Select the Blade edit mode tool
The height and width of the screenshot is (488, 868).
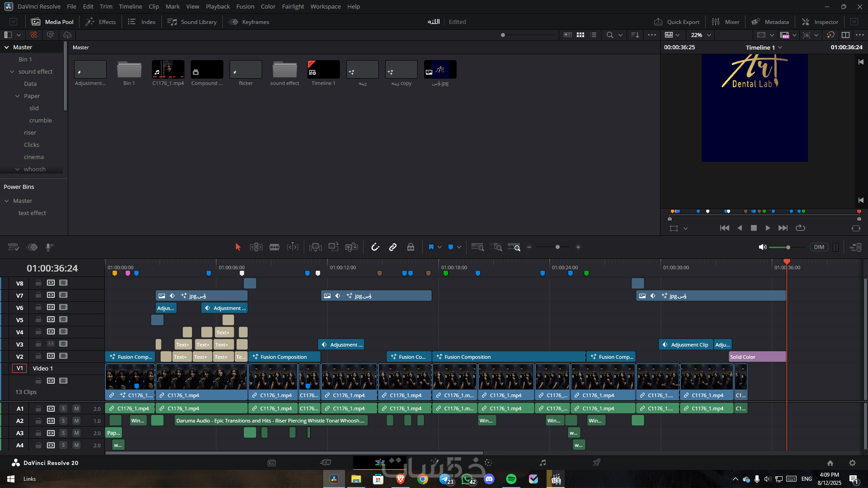(274, 247)
